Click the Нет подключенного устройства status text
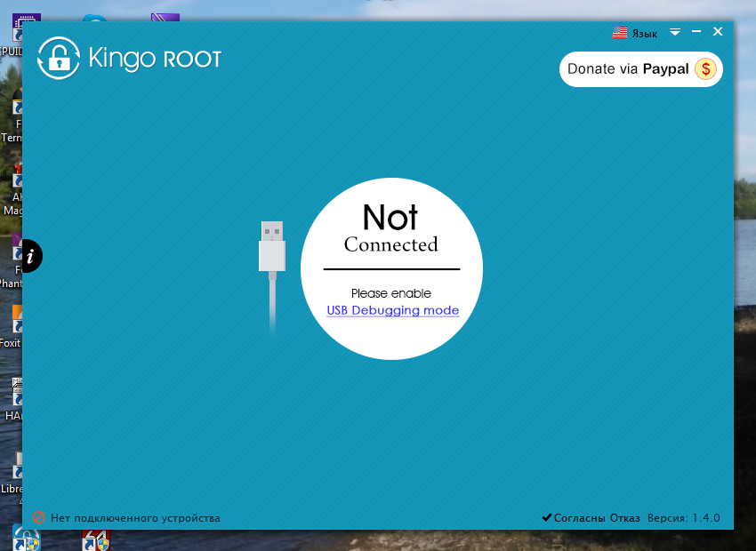 135,517
